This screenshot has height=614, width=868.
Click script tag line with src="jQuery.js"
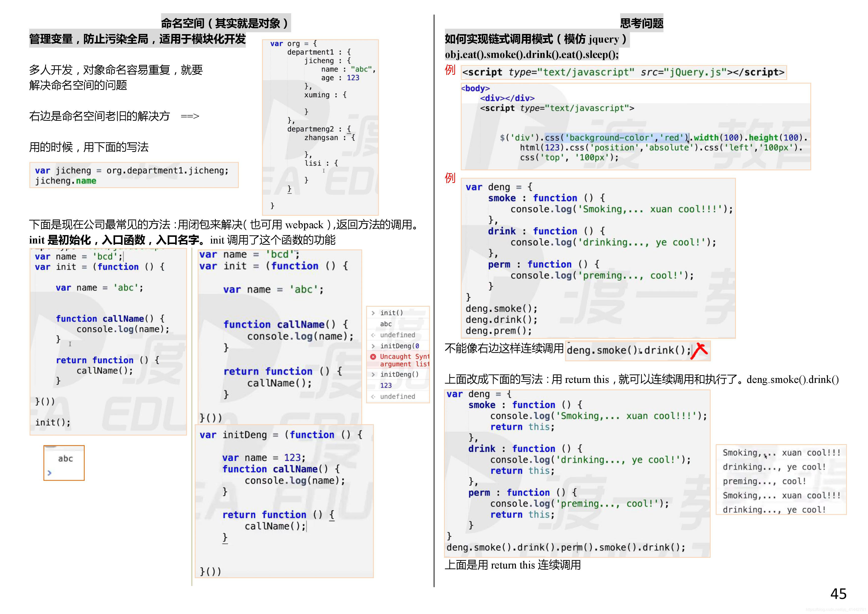[623, 72]
